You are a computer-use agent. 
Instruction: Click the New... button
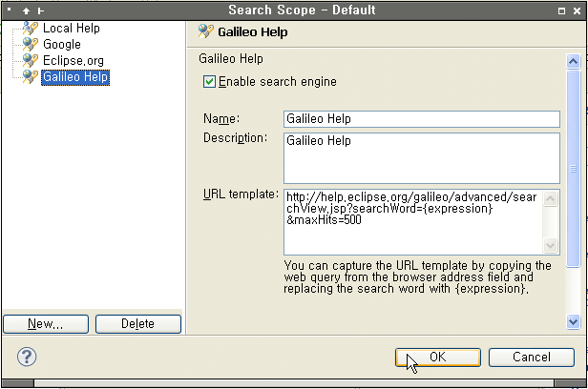(46, 324)
